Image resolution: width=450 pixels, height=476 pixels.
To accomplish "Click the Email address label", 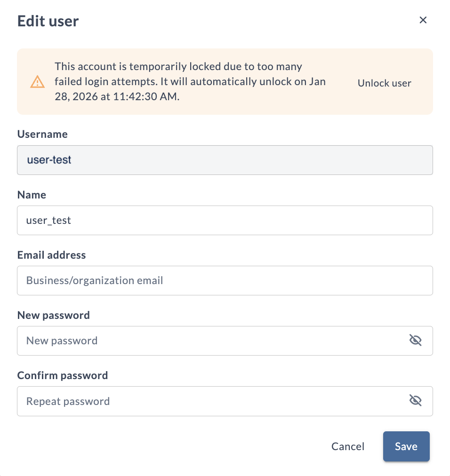I will [x=51, y=255].
